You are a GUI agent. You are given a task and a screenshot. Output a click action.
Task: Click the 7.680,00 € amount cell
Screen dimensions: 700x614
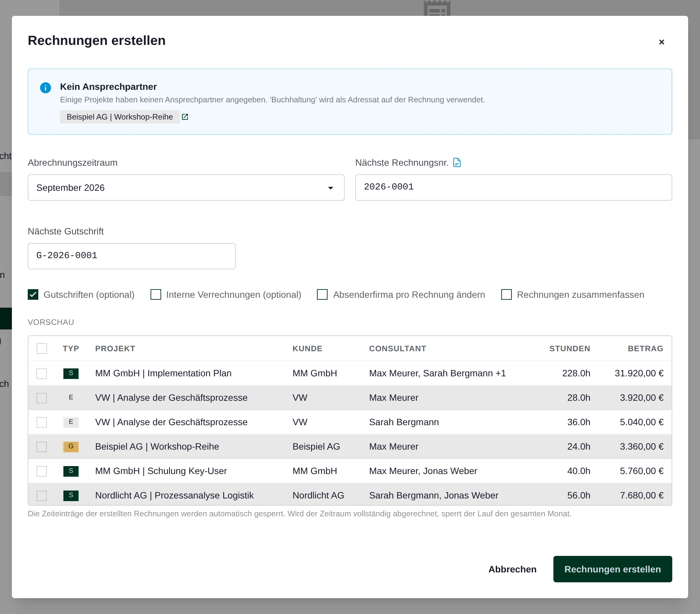point(642,495)
